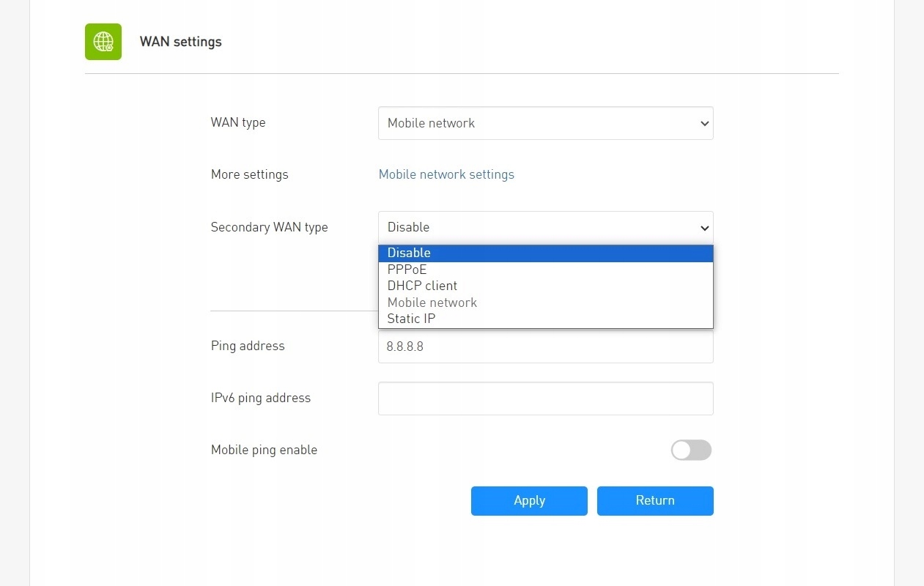Viewport: 924px width, 586px height.
Task: Pick DHCP client from the dropdown list
Action: click(x=422, y=286)
